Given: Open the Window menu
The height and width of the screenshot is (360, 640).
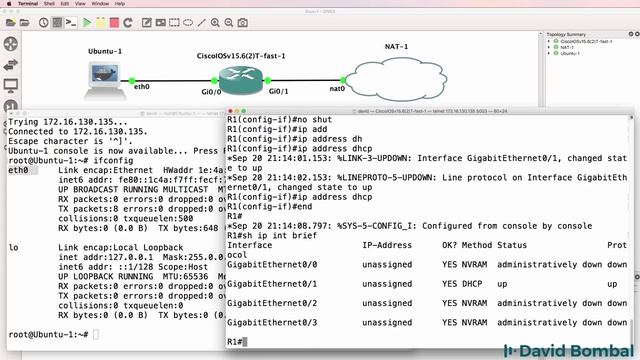Looking at the screenshot, I should click(x=100, y=4).
